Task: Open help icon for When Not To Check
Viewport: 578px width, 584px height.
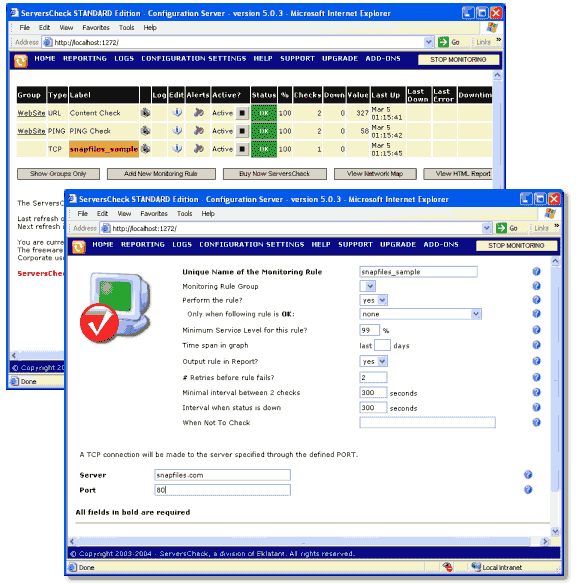Action: [x=536, y=422]
